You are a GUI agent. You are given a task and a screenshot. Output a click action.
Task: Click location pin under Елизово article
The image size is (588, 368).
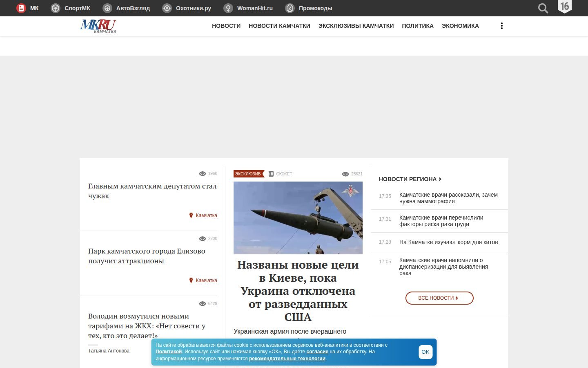(x=191, y=280)
